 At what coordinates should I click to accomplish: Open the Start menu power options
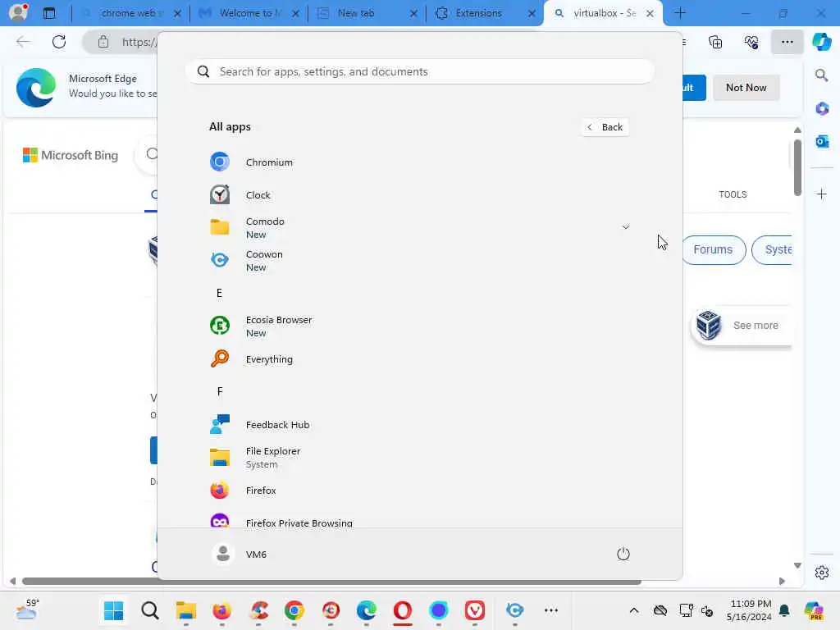(623, 554)
